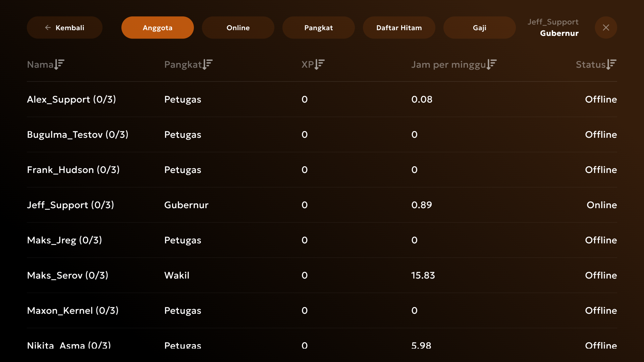
Task: Click the sort icon next to Nama
Action: [59, 64]
